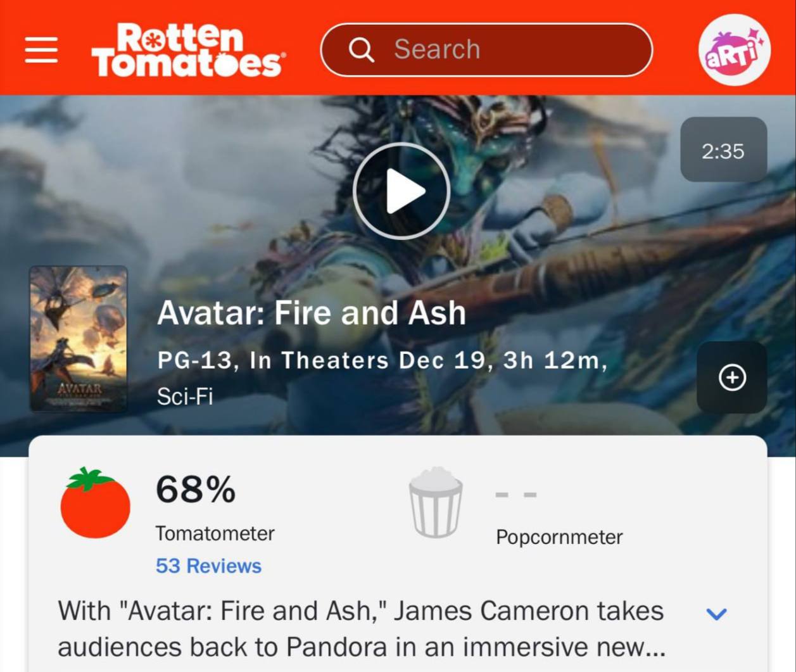Open the Avatar movie poster thumbnail
This screenshot has width=796, height=672.
pyautogui.click(x=79, y=338)
